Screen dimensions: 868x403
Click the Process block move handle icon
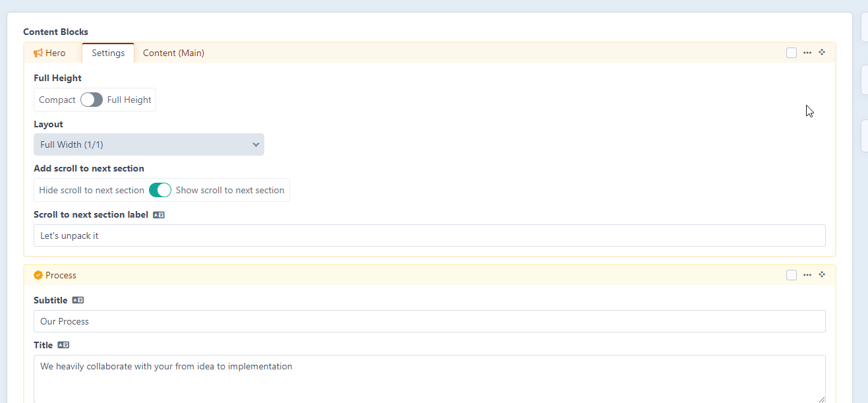click(821, 275)
